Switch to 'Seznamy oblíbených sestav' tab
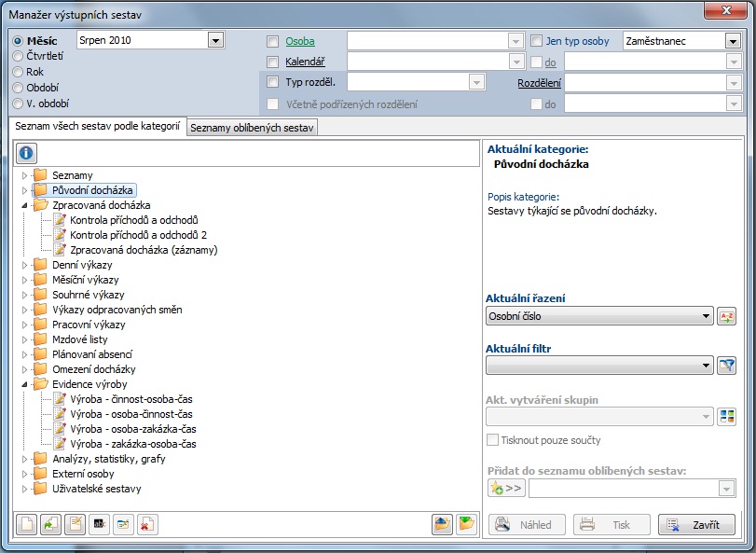The image size is (756, 553). point(252,128)
